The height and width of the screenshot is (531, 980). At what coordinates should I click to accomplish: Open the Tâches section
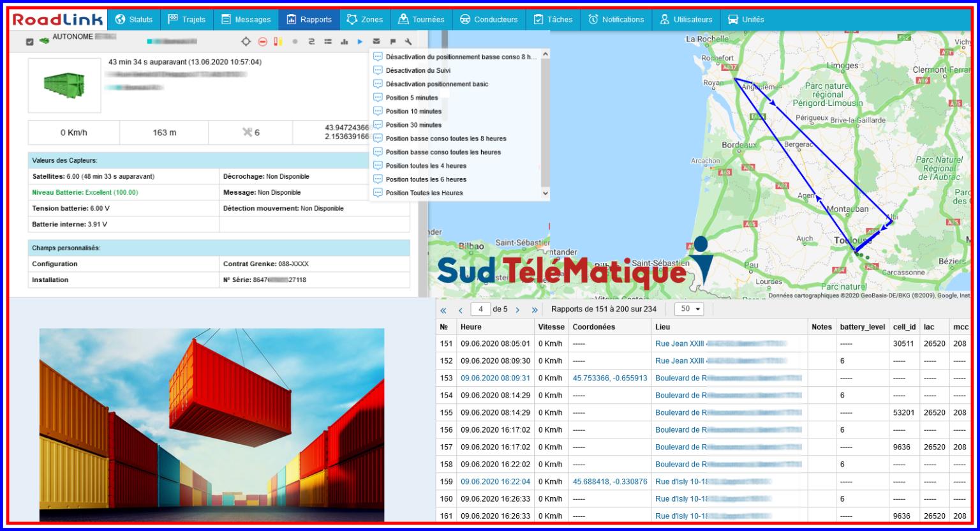click(553, 20)
